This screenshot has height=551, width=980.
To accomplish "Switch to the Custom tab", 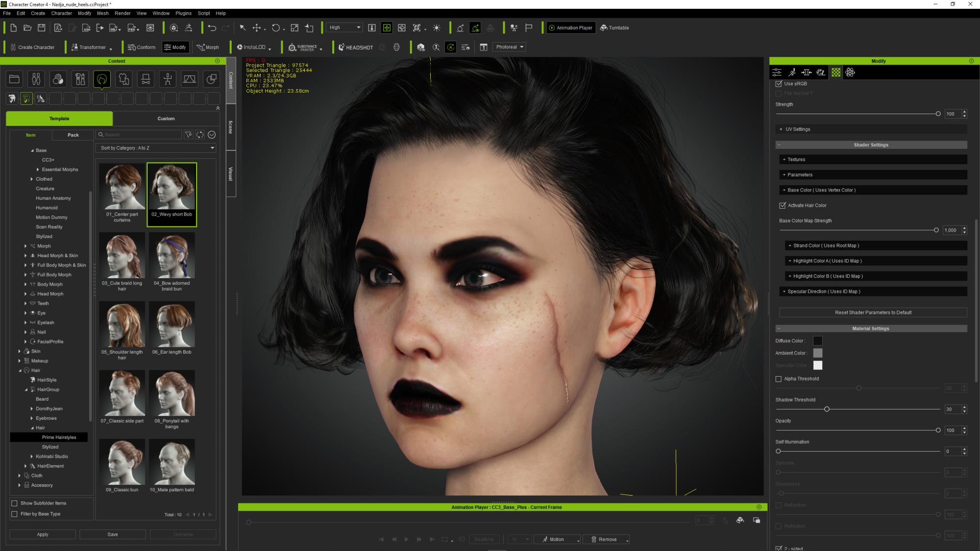I will click(166, 119).
